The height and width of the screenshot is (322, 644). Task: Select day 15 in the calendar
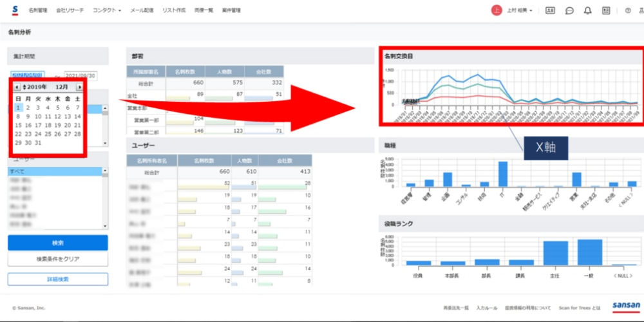(18, 125)
